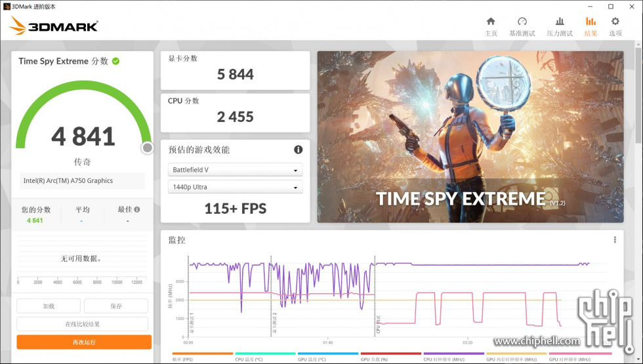
Task: Click the 保存 save button
Action: (116, 306)
